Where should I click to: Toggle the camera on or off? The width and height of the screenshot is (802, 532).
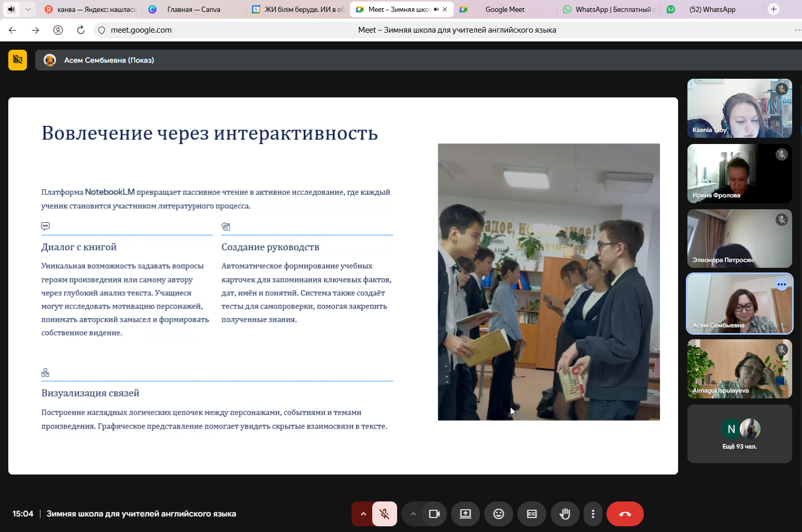tap(434, 514)
